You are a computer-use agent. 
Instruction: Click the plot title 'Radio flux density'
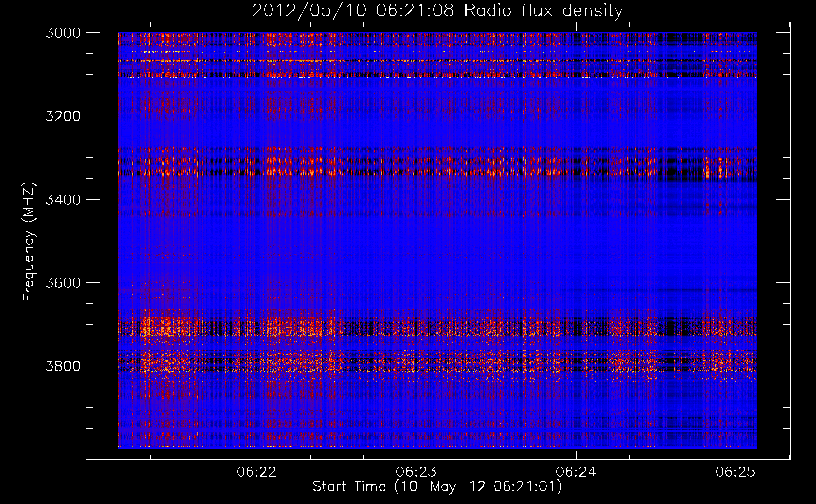point(543,10)
